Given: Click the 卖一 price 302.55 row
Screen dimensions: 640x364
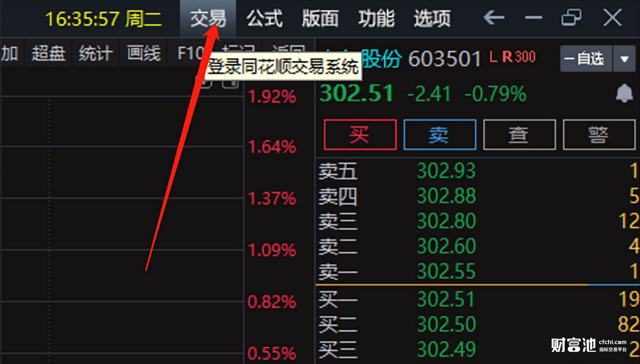Looking at the screenshot, I should 478,271.
